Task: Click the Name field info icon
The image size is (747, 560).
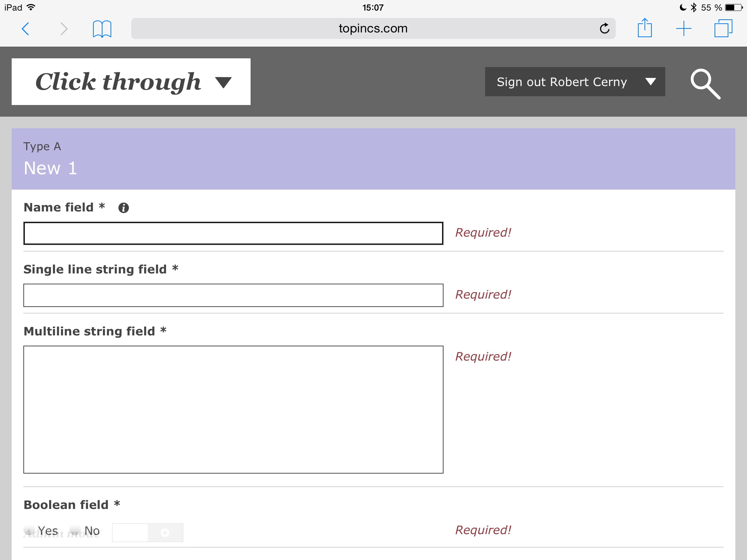Action: (124, 208)
